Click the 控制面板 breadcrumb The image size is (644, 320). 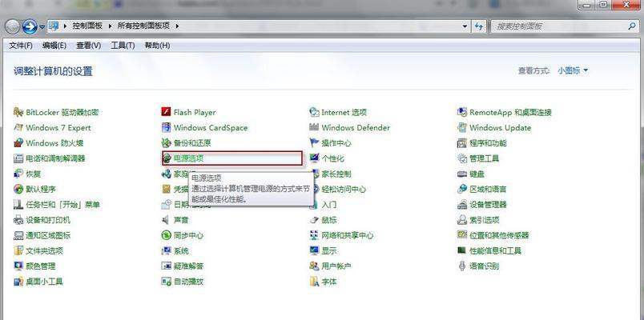click(x=87, y=26)
